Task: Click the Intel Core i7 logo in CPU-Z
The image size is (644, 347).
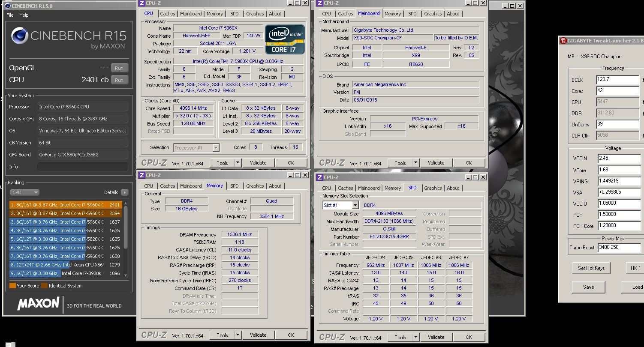Action: 285,39
